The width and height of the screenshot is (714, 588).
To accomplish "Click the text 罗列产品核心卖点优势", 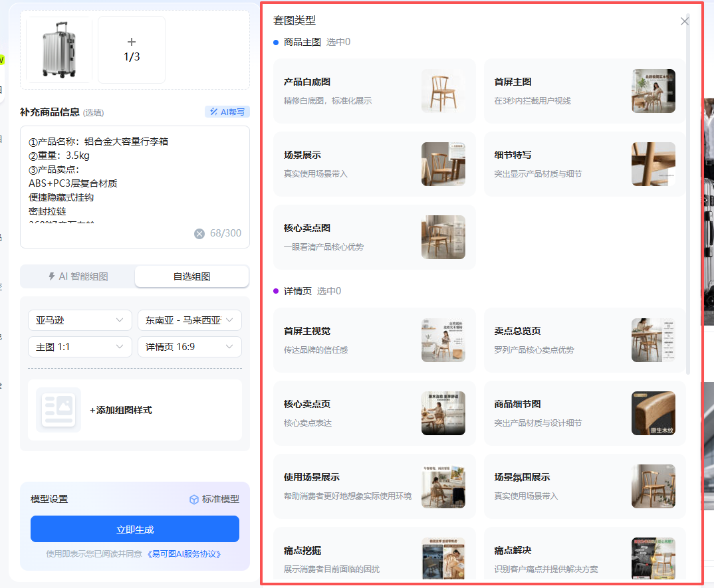I will (534, 350).
